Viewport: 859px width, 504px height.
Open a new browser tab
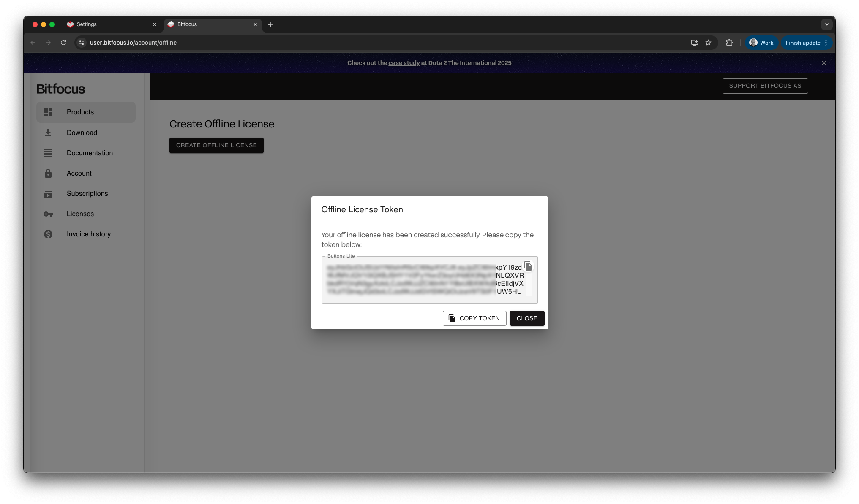coord(270,24)
